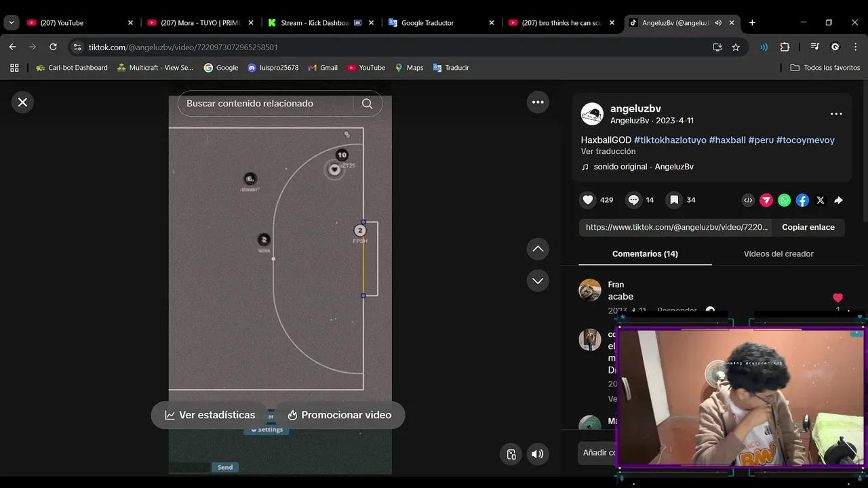Click the site information icon in address bar
868x488 pixels.
point(77,47)
